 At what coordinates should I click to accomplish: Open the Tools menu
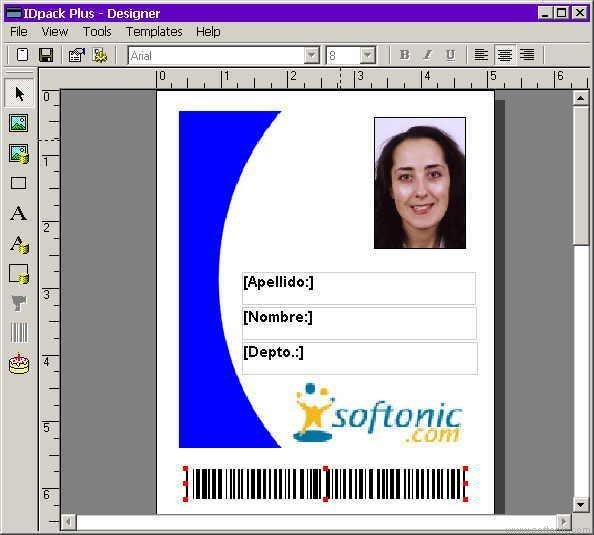pyautogui.click(x=97, y=31)
